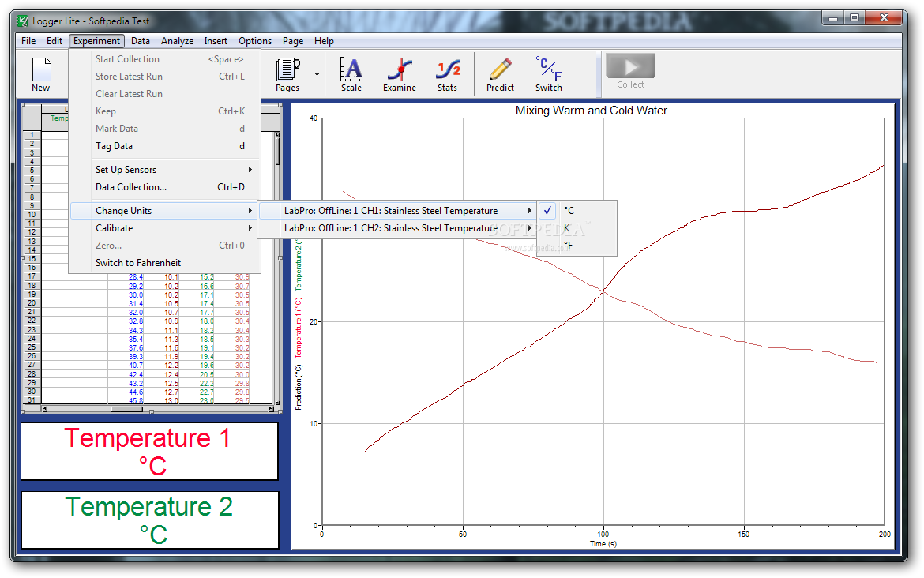The width and height of the screenshot is (924, 578).
Task: Click Keep menu entry
Action: point(164,111)
